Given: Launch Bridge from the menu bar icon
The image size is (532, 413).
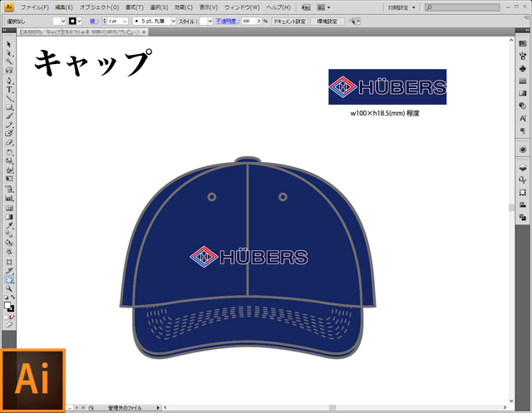Looking at the screenshot, I should 306,7.
